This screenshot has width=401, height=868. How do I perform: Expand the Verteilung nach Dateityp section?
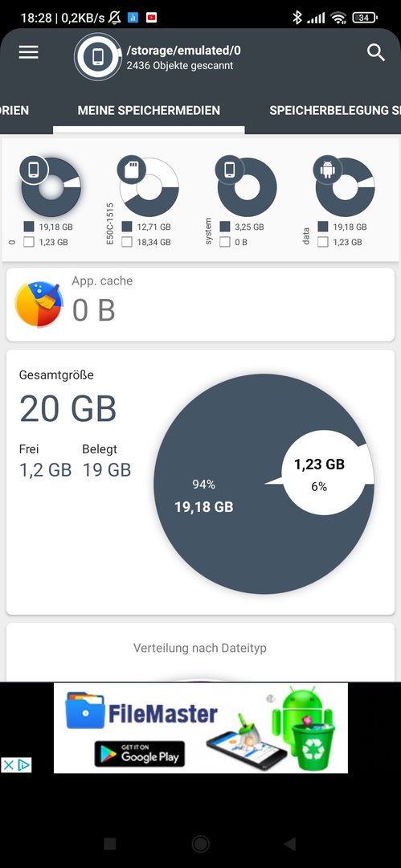click(x=200, y=648)
